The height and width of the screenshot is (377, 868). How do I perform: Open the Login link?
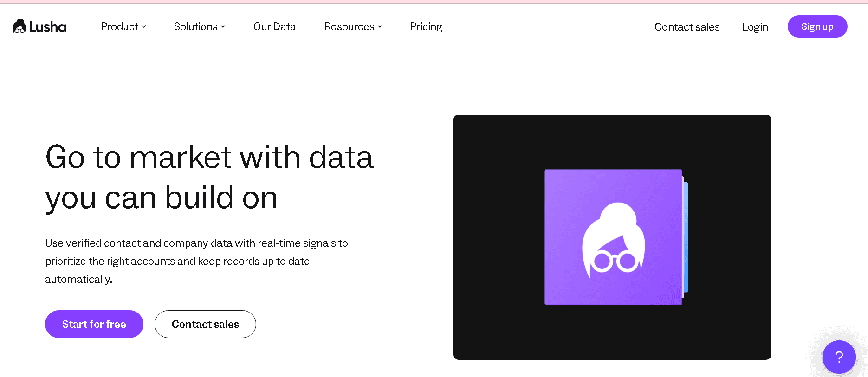[755, 27]
